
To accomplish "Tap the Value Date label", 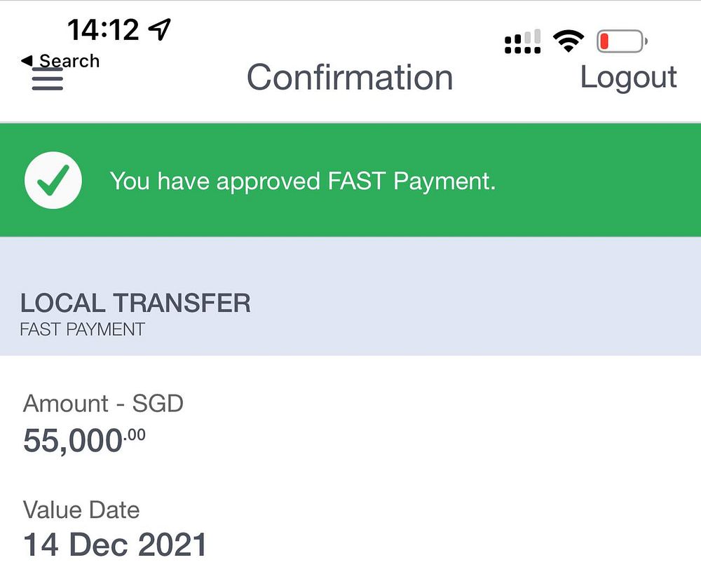I will point(81,510).
